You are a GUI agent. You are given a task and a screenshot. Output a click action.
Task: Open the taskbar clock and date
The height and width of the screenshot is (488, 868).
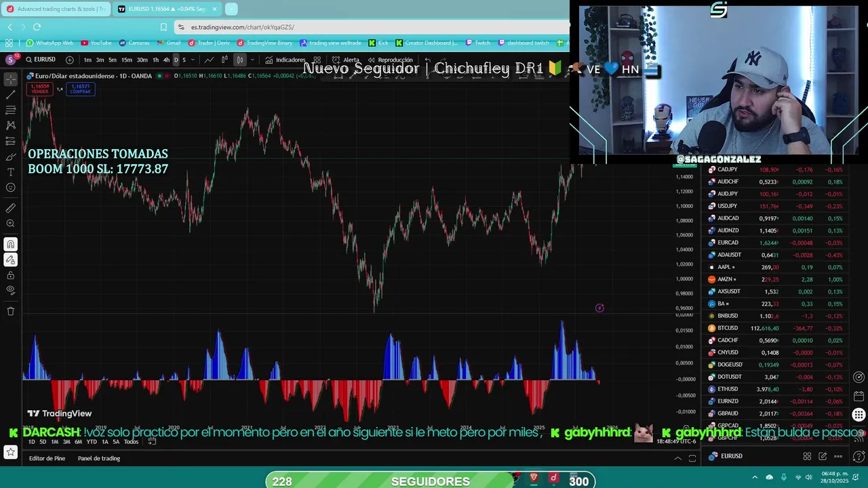tap(835, 477)
